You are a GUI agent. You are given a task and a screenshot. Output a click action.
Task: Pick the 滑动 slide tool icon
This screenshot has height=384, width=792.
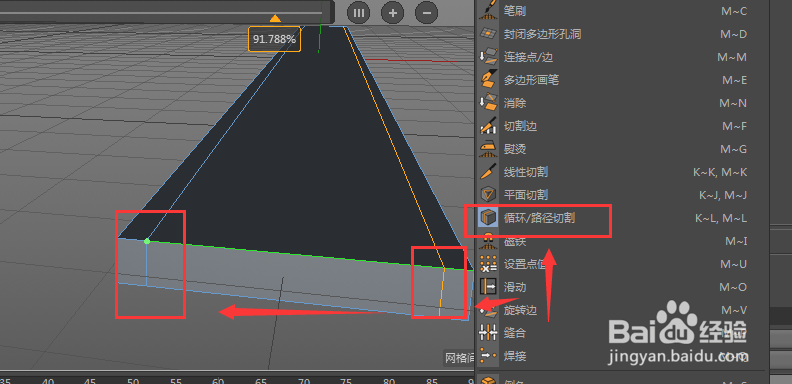pos(487,287)
